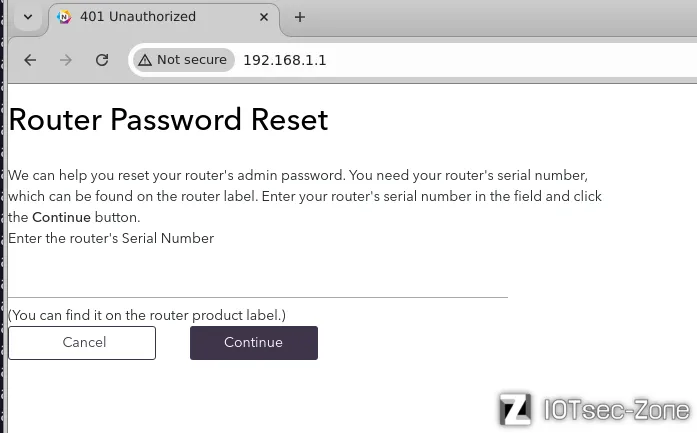Click the router product label hint text

point(147,315)
